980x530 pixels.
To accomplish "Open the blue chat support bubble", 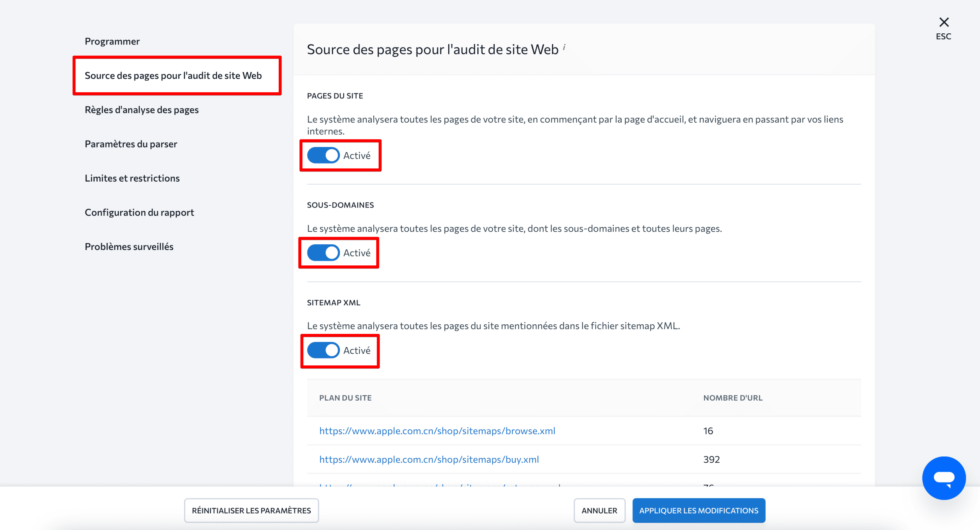I will (944, 478).
